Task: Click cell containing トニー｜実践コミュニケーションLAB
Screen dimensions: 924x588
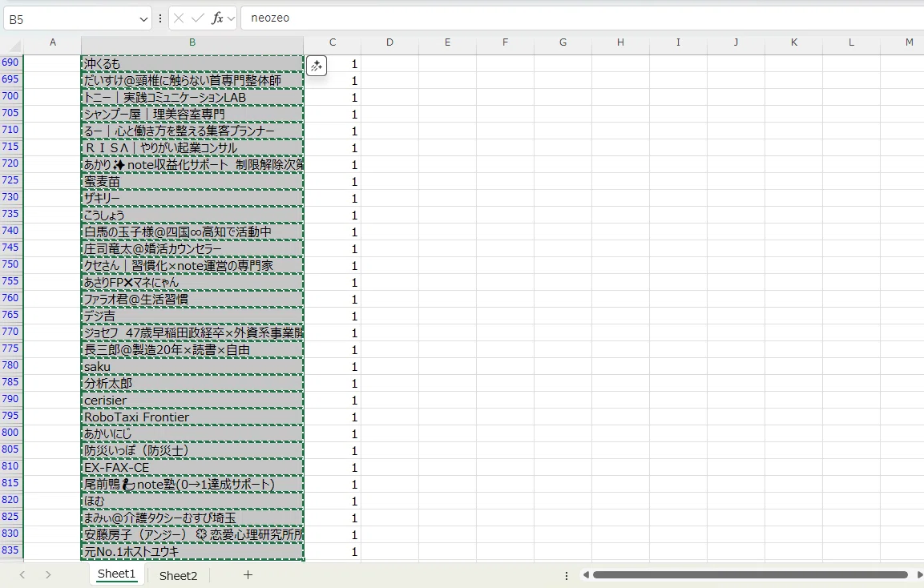Action: pos(192,97)
